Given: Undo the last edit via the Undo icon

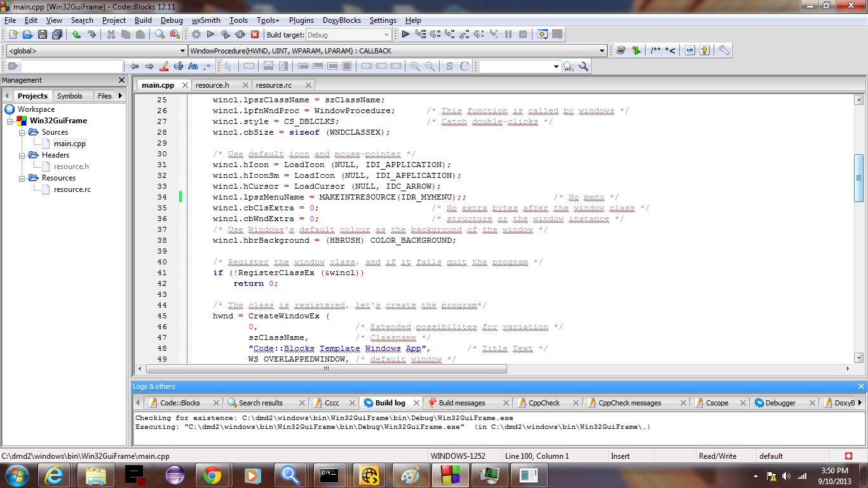Looking at the screenshot, I should pyautogui.click(x=77, y=34).
